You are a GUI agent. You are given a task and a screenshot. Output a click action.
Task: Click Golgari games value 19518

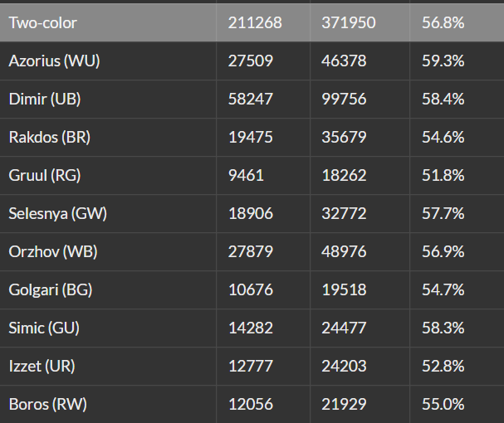click(x=344, y=289)
